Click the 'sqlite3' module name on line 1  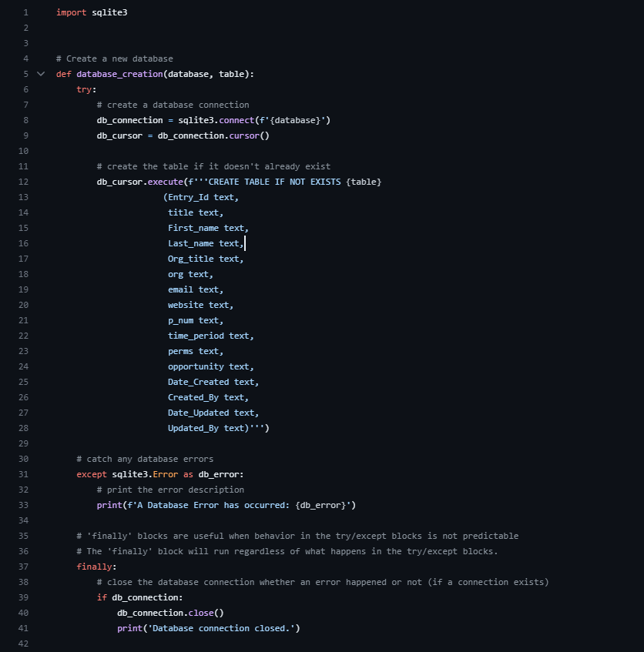click(109, 12)
